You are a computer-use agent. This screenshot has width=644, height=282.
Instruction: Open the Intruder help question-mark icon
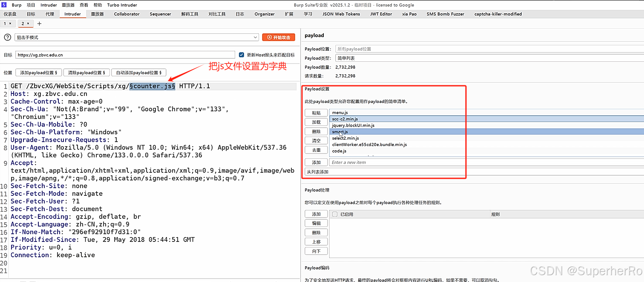[7, 38]
